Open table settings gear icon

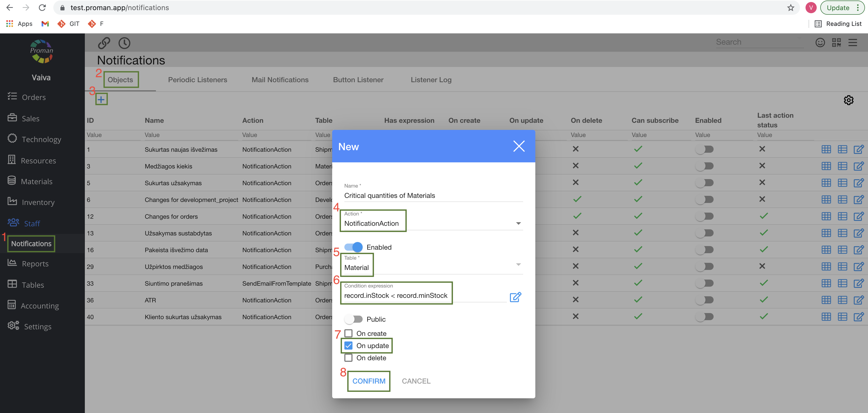tap(848, 100)
